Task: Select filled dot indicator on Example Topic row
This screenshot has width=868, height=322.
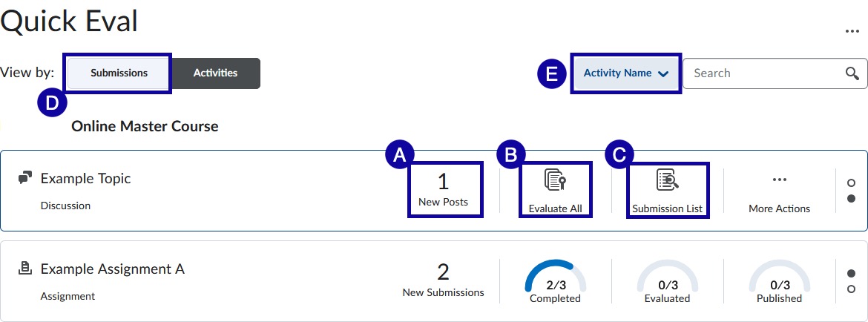Action: pyautogui.click(x=851, y=199)
